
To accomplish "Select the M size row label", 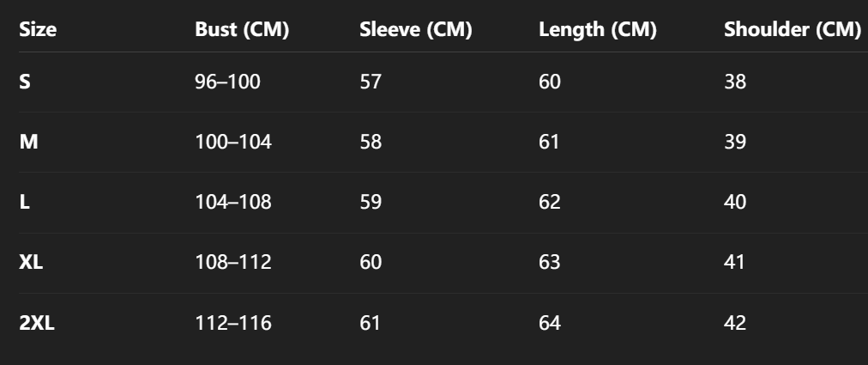I will pos(28,143).
